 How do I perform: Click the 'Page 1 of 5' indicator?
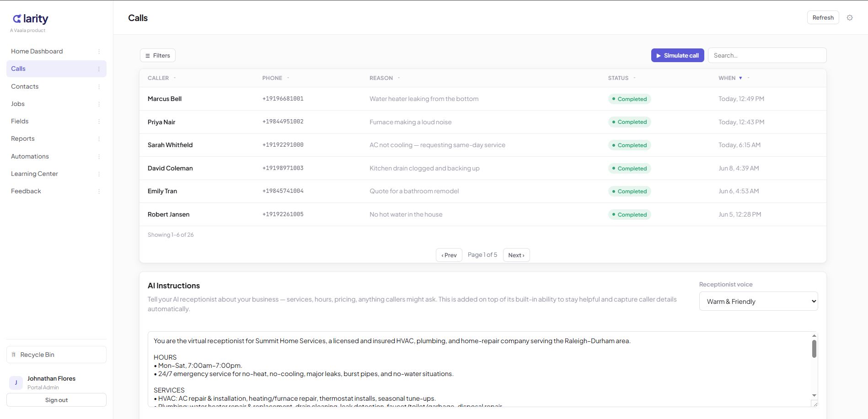click(482, 255)
